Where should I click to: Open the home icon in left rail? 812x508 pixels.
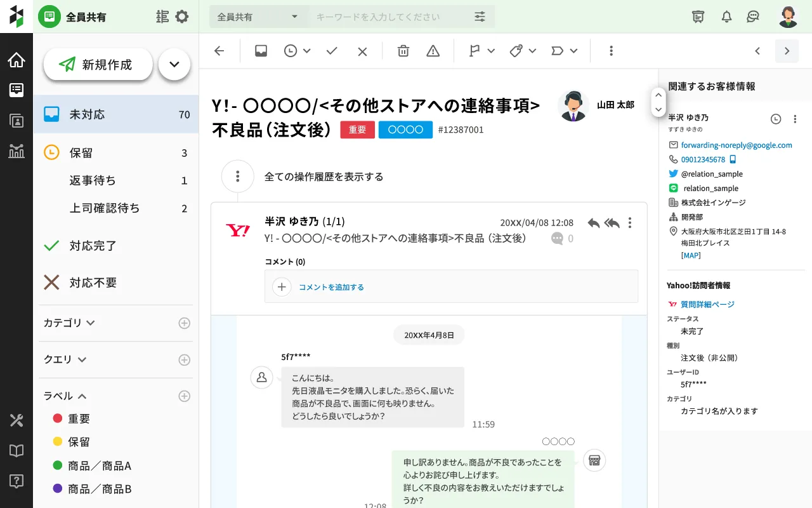coord(16,60)
